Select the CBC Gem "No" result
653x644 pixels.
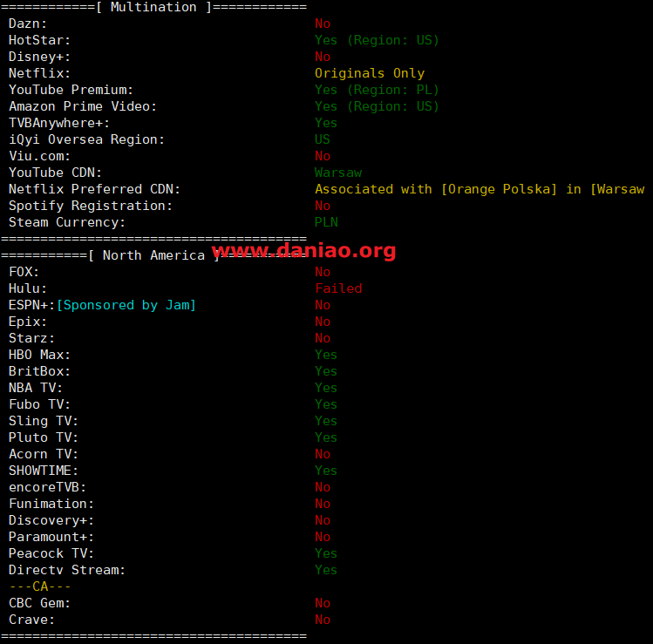click(323, 603)
